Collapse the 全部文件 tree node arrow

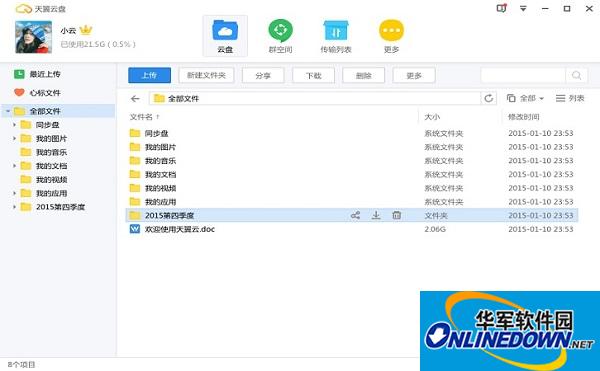click(7, 111)
